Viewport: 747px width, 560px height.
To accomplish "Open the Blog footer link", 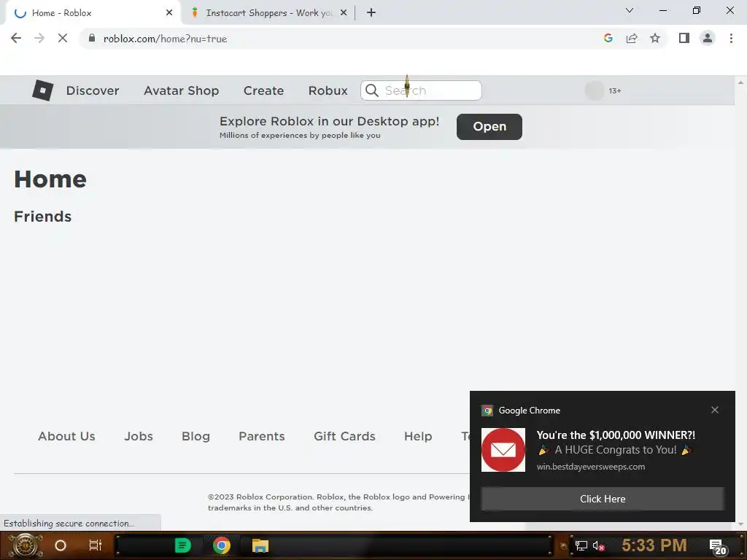I will point(196,436).
